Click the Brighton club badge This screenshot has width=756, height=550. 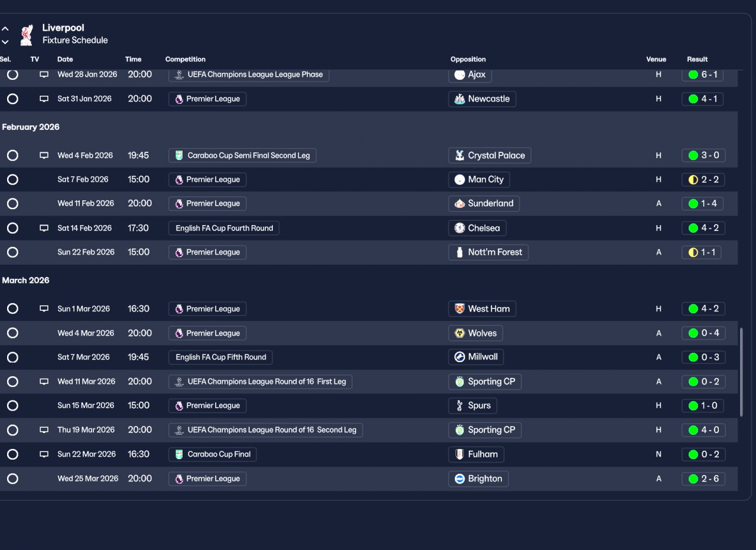pos(460,479)
